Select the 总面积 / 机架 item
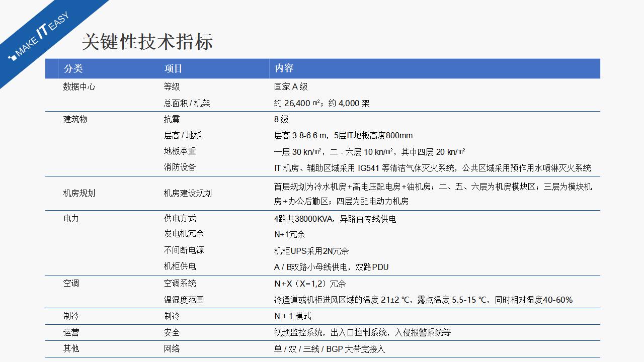The image size is (644, 362). tap(187, 103)
